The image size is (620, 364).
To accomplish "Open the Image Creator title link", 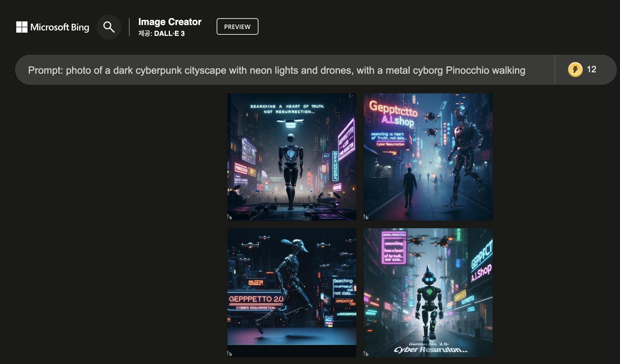I will coord(170,22).
